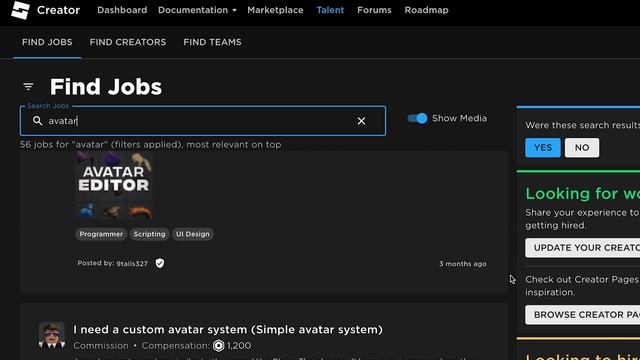Click YES for search results feedback

pos(542,148)
